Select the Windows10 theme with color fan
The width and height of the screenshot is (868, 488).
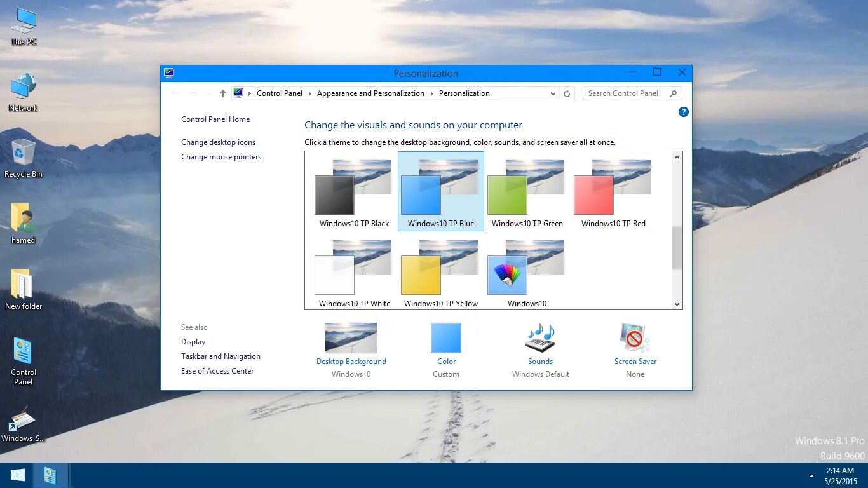pyautogui.click(x=527, y=272)
